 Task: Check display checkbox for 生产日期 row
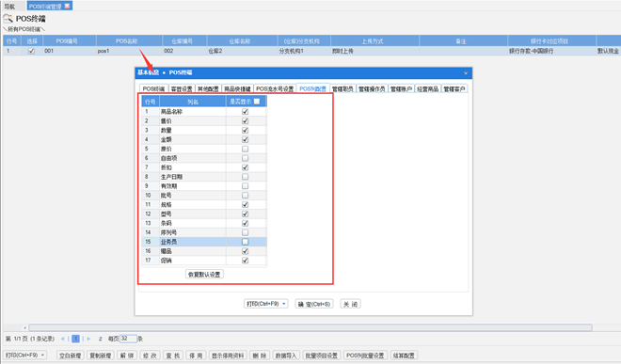[x=246, y=177]
